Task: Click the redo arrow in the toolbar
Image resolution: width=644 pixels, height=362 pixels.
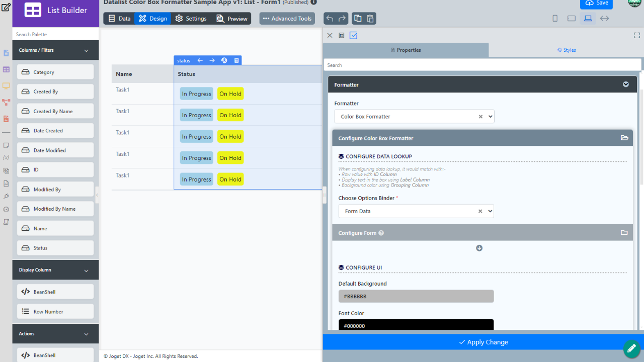Action: pyautogui.click(x=342, y=19)
